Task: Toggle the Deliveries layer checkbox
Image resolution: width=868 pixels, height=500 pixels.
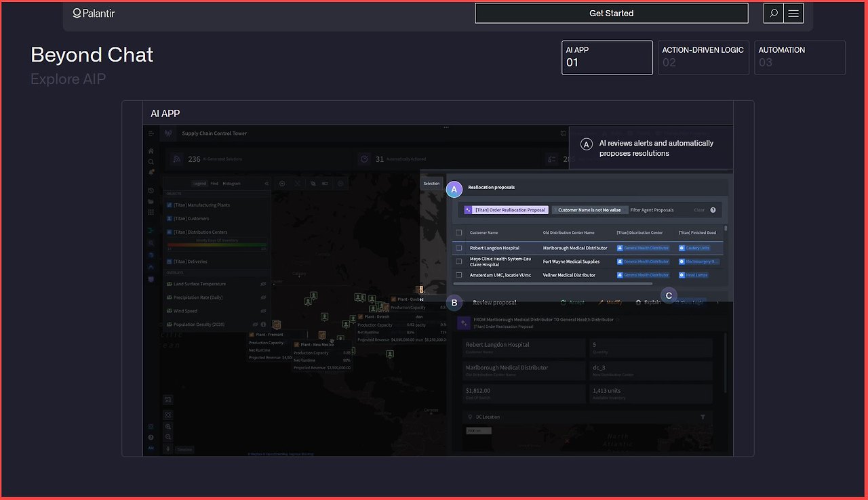Action: pos(170,262)
